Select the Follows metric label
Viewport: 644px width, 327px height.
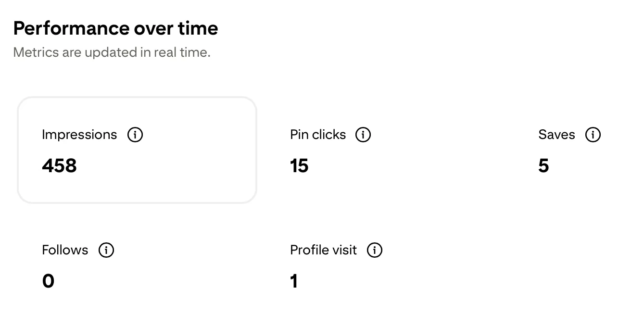pos(65,250)
